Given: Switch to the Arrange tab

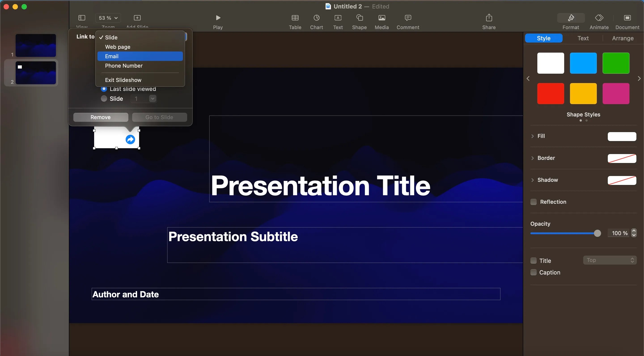Looking at the screenshot, I should tap(623, 38).
